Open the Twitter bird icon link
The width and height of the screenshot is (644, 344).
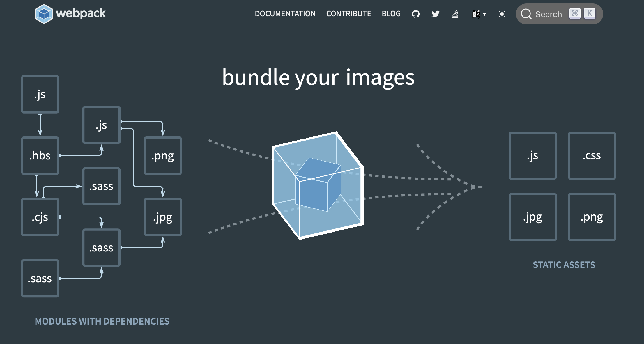(435, 14)
